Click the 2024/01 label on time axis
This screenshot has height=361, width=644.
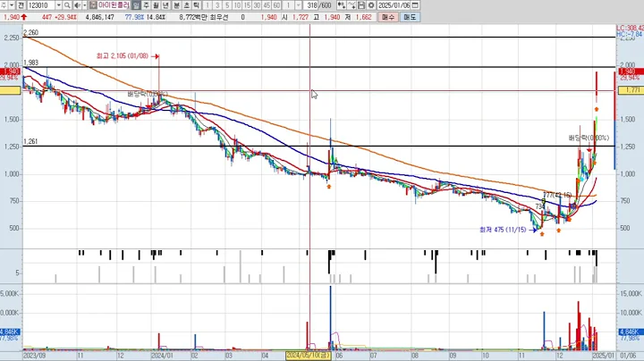162,356
